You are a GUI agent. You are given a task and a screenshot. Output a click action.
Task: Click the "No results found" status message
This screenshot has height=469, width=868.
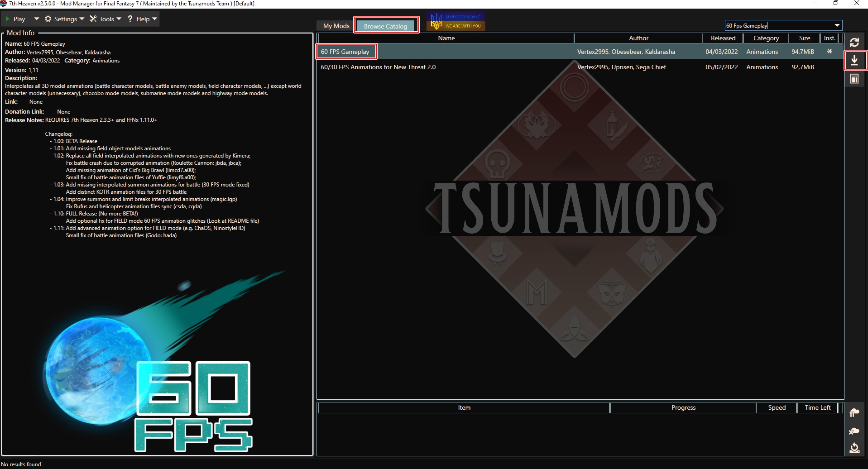tap(21, 464)
